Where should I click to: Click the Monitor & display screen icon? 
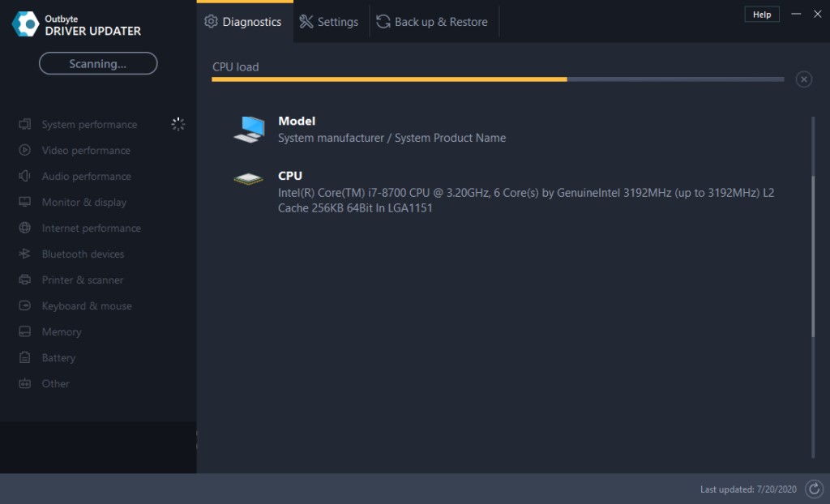tap(25, 203)
